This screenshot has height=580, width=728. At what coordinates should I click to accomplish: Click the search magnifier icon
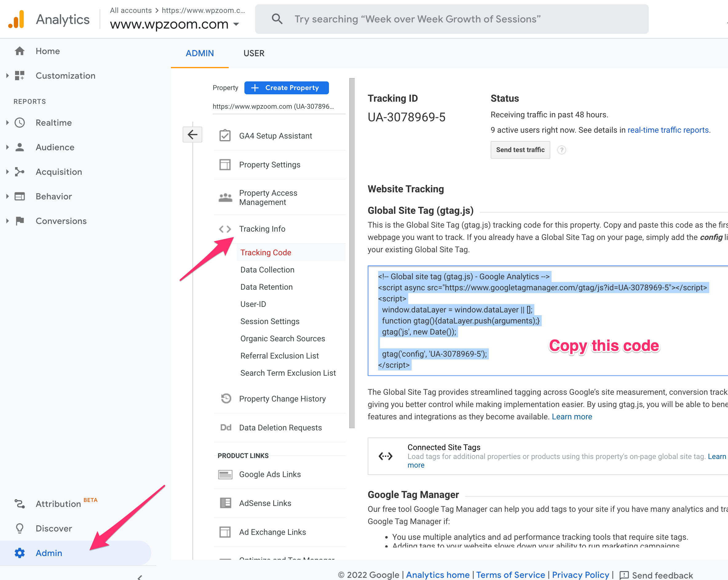(277, 19)
